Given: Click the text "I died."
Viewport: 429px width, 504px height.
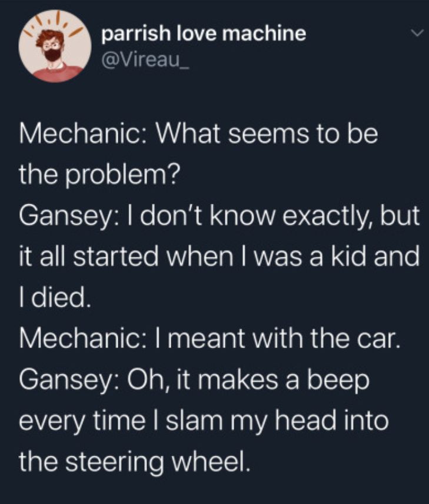Looking at the screenshot, I should tap(55, 299).
